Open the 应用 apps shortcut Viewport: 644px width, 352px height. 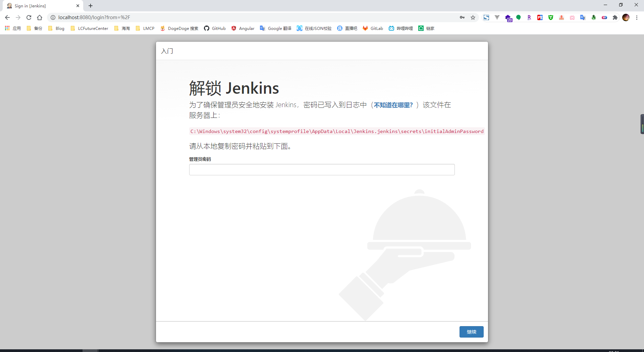click(x=13, y=28)
